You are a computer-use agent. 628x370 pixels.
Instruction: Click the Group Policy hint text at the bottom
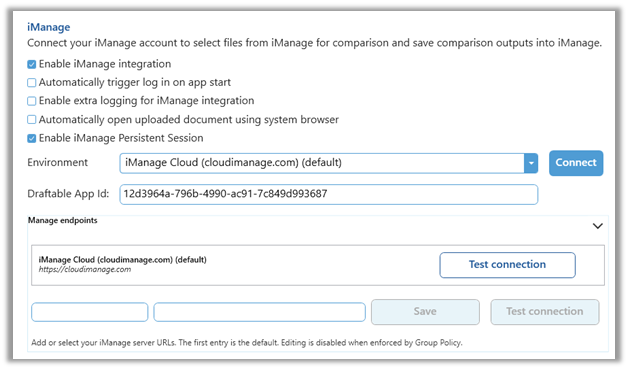(x=247, y=343)
